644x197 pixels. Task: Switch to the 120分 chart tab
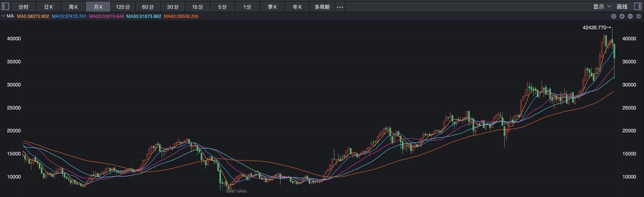123,7
